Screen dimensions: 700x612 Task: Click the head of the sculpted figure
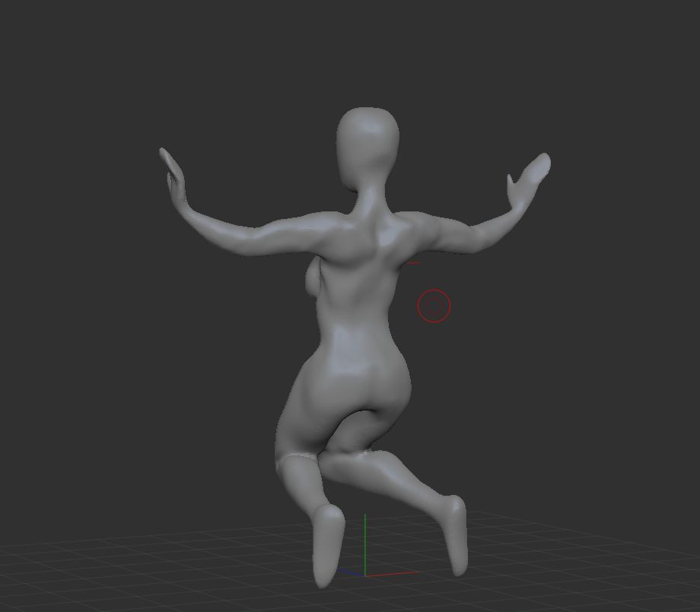click(367, 150)
